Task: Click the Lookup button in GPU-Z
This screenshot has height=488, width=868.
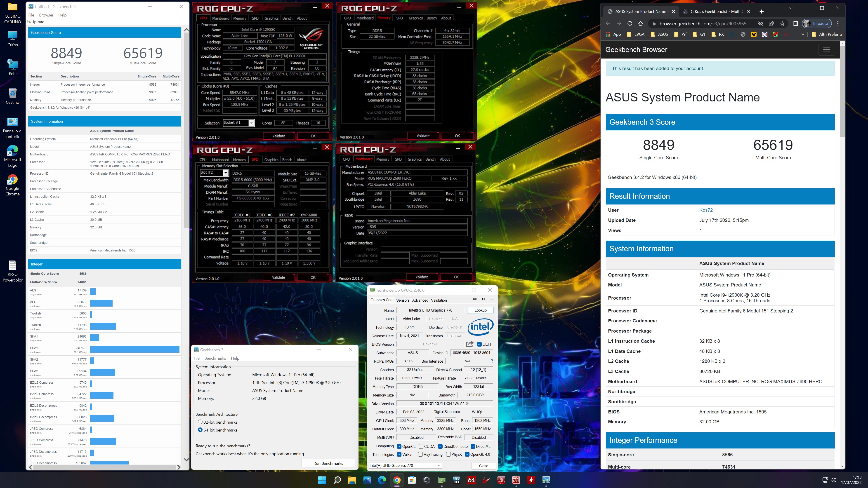Action: coord(481,310)
